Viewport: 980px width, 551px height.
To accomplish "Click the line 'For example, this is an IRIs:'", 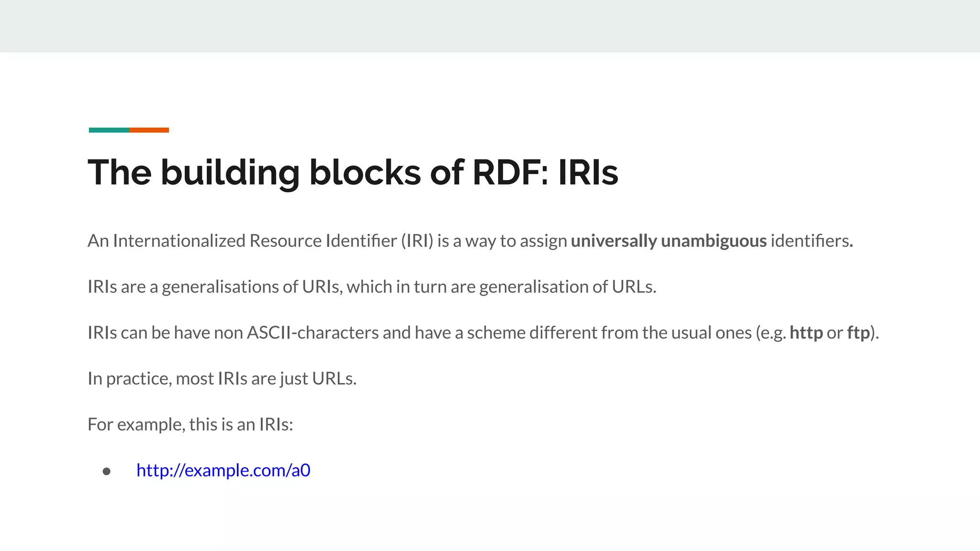I will click(190, 424).
